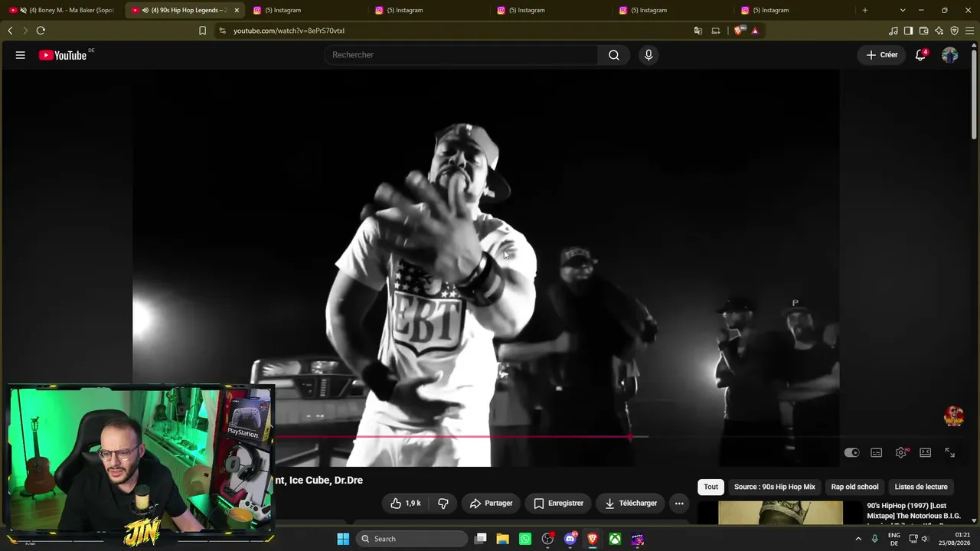This screenshot has height=551, width=980.
Task: Open the YouTube account avatar menu
Action: point(949,55)
